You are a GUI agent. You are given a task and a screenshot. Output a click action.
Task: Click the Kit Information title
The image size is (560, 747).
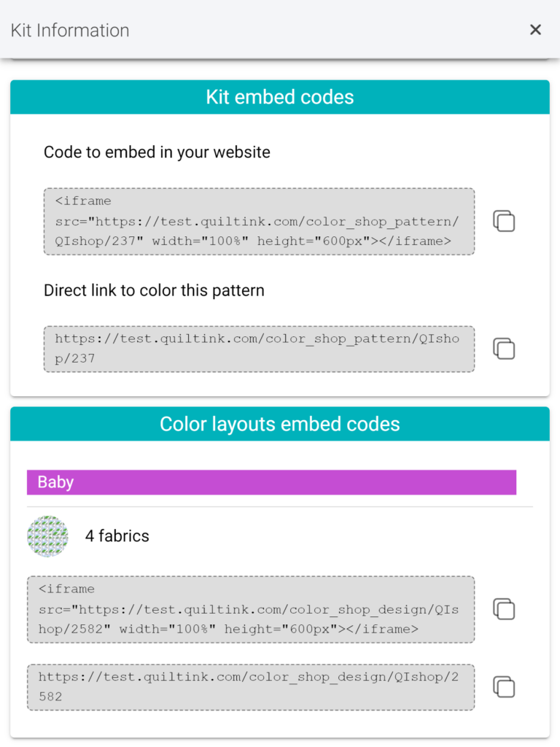point(70,30)
